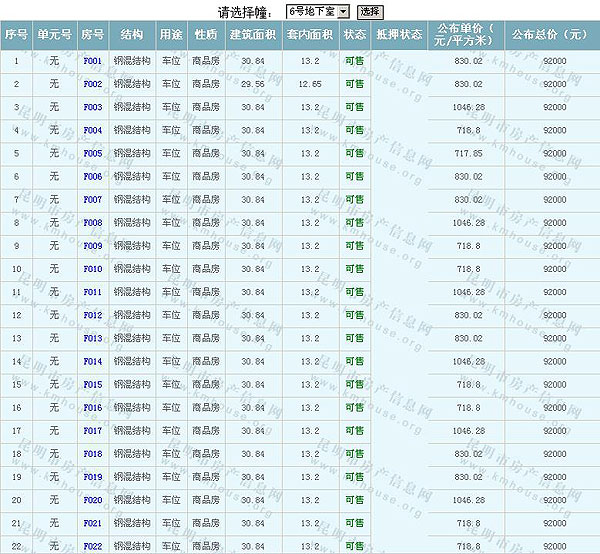Click the 序号 column header
Screen dimensions: 600x554
[16, 34]
